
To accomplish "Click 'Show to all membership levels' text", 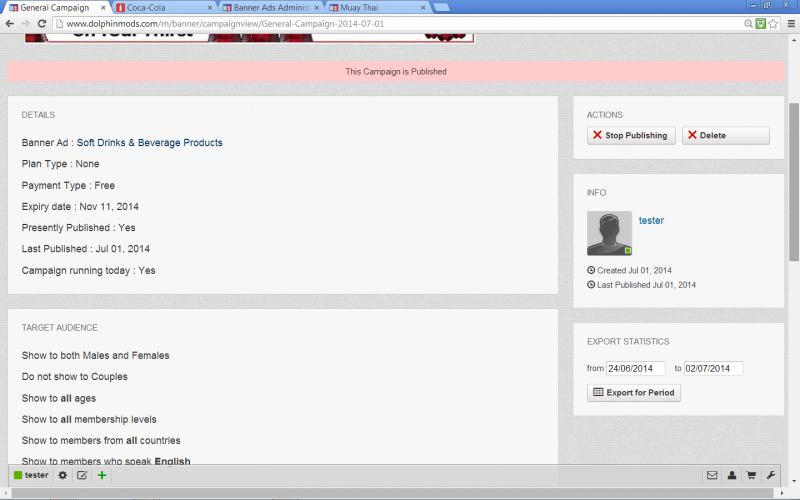I will [x=89, y=419].
